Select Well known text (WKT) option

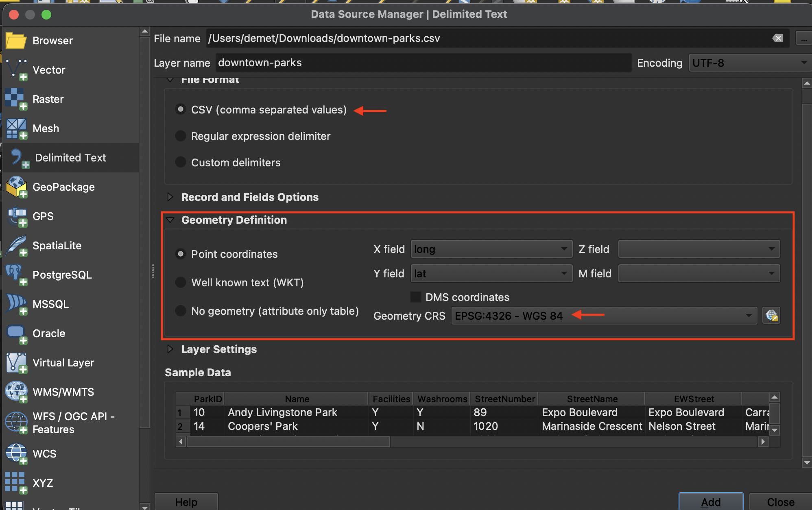coord(181,282)
